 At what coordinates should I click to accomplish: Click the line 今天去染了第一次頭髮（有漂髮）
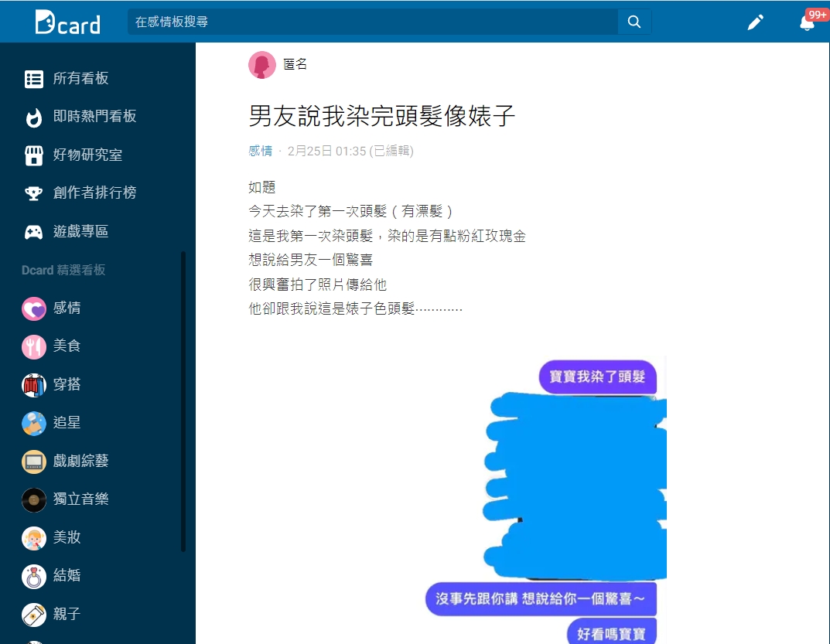point(352,212)
